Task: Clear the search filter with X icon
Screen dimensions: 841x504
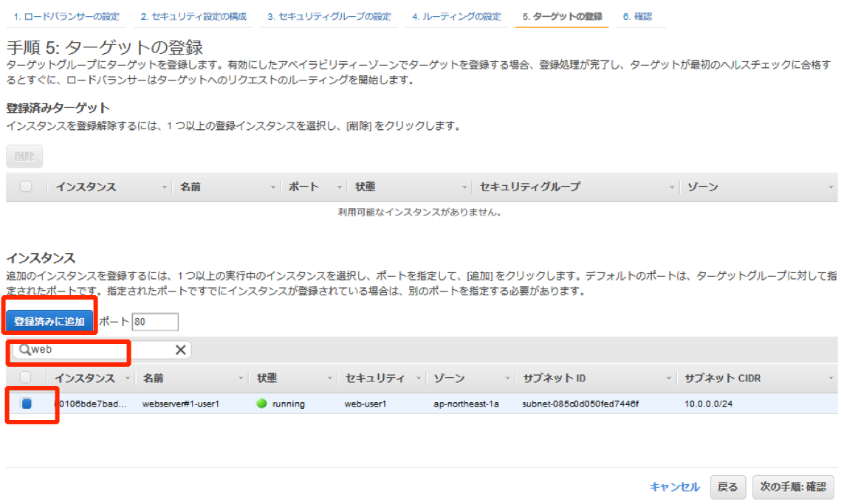Action: click(181, 350)
